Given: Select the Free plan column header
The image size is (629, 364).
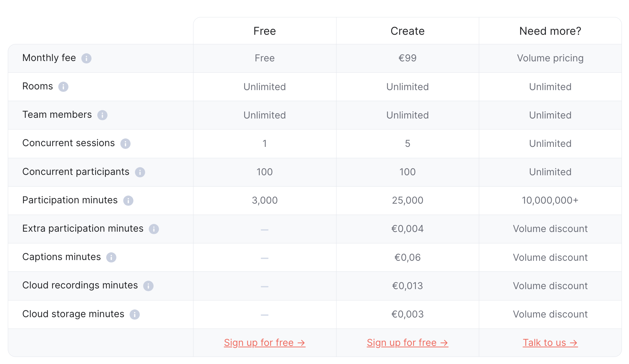Looking at the screenshot, I should click(264, 31).
